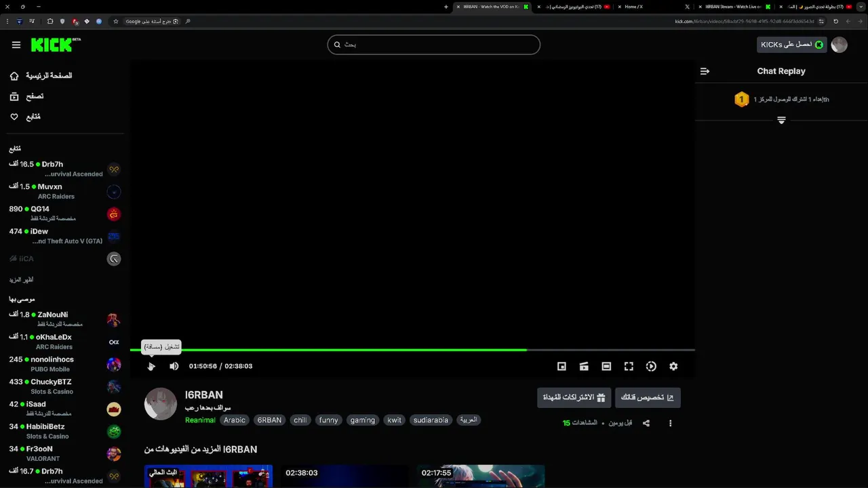Screen dimensions: 868x488
Task: Open the browser extensions puzzle icon
Action: coord(50,21)
